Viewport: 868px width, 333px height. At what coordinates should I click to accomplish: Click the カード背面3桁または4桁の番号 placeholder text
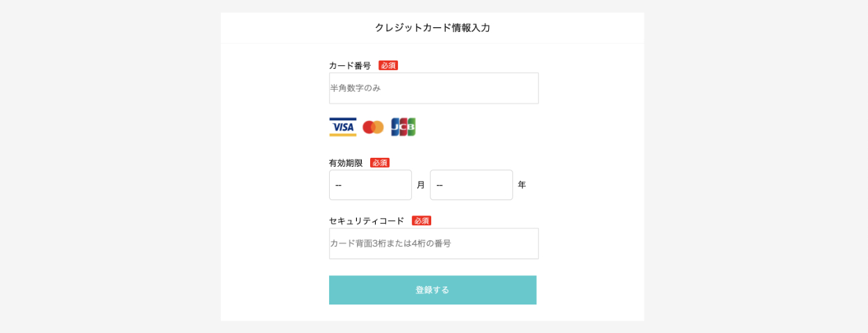(x=390, y=243)
